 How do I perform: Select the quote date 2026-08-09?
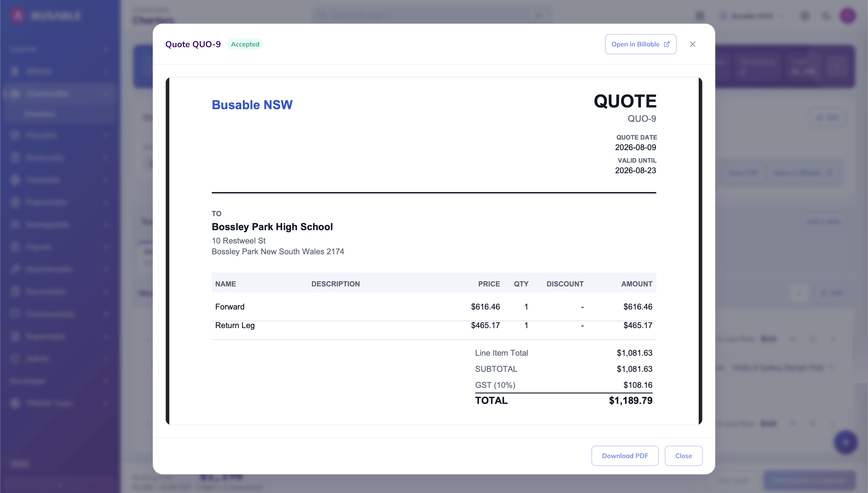coord(635,147)
